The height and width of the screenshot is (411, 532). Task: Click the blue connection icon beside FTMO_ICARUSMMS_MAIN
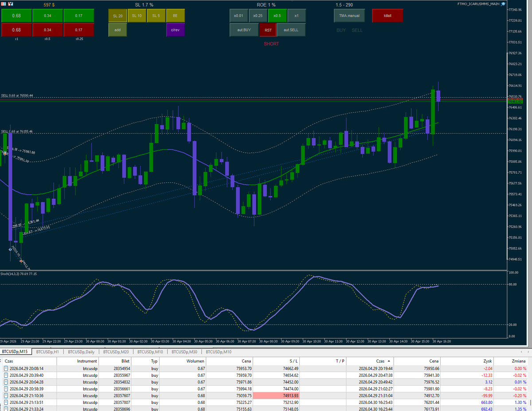[x=503, y=3]
